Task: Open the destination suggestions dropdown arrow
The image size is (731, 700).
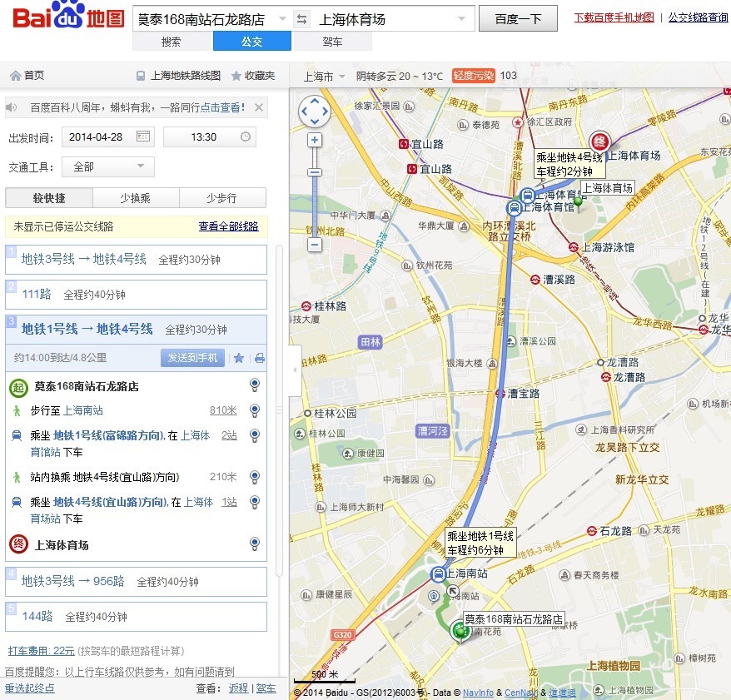Action: pos(461,19)
